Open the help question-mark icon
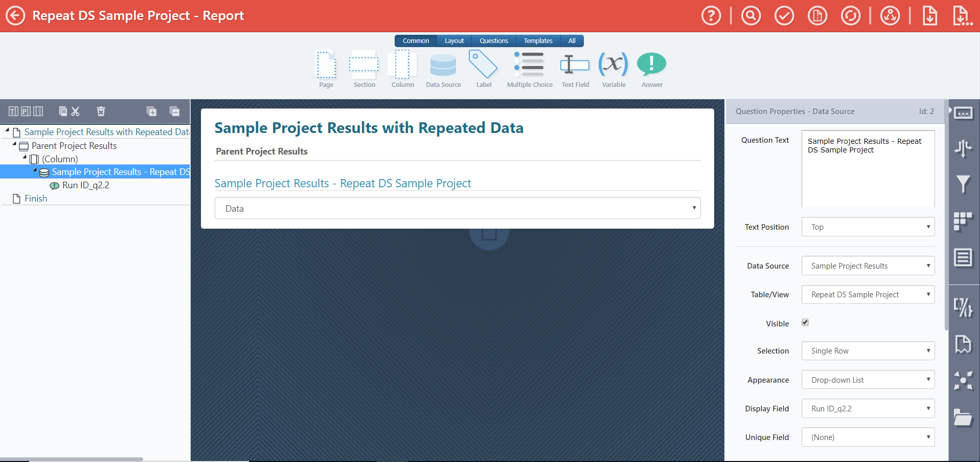Screen dimensions: 980x462 coord(711,15)
